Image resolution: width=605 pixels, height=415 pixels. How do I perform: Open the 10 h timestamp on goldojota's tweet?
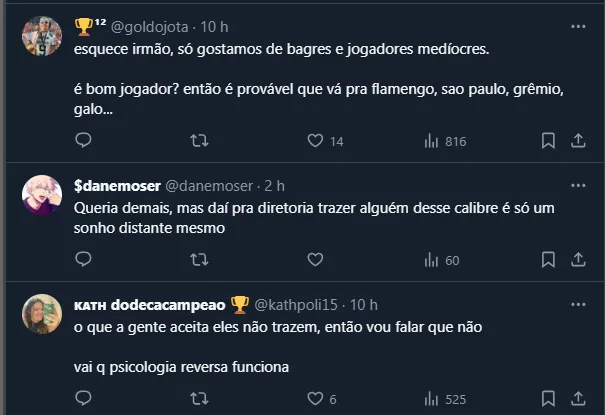(217, 25)
